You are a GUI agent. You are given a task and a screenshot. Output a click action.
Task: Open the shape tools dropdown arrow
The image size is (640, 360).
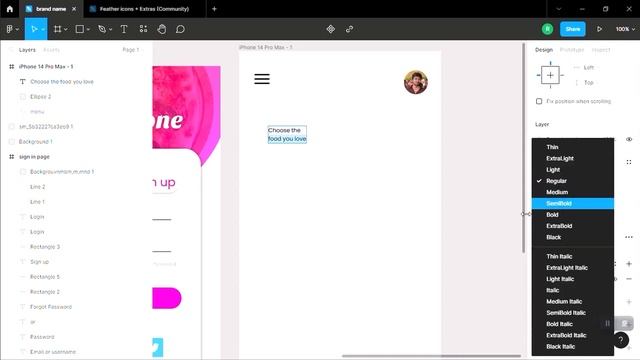click(x=88, y=29)
